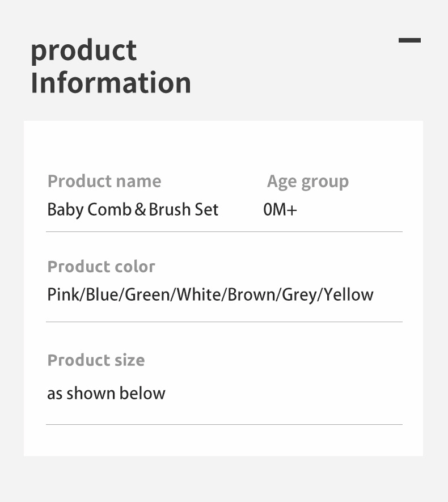Select Grey in the color list
448x502 pixels.
300,295
